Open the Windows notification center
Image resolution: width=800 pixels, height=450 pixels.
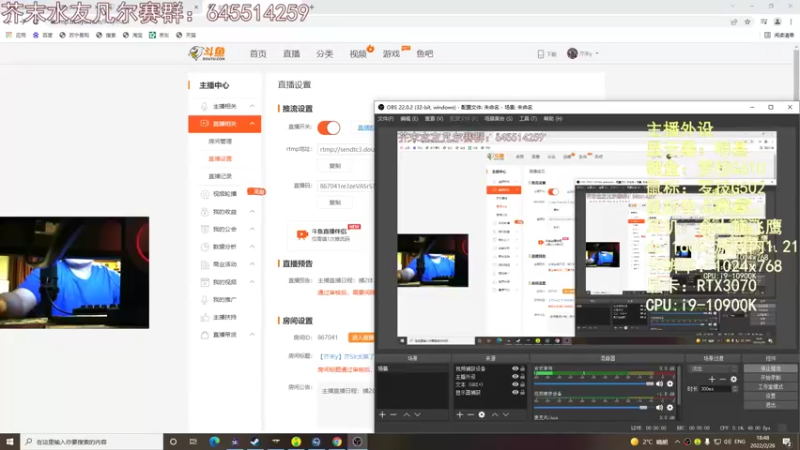pyautogui.click(x=787, y=442)
